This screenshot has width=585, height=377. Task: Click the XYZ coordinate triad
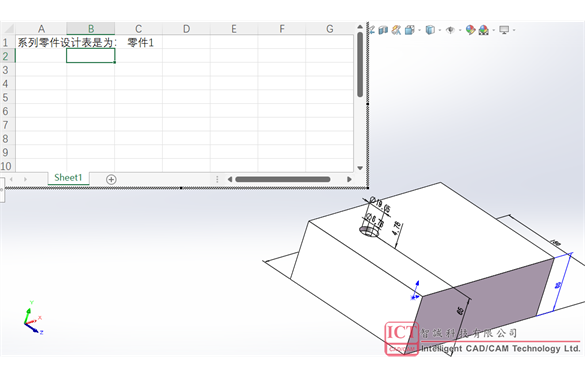[33, 318]
